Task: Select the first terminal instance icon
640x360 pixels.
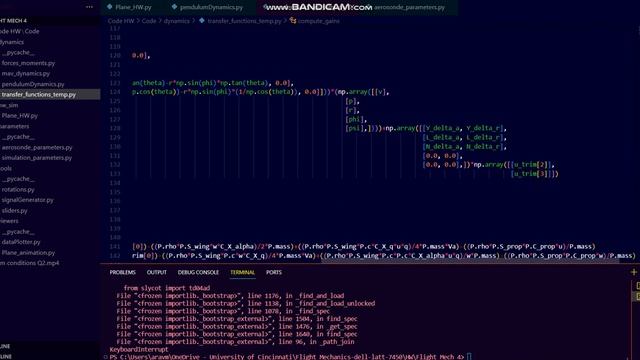Action: 638,286
